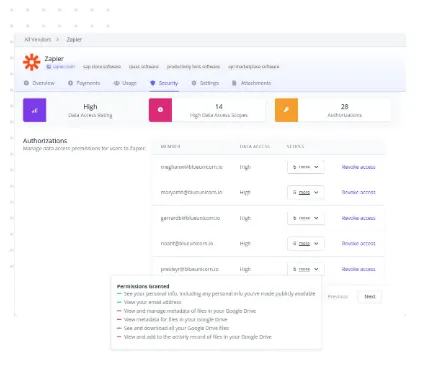The width and height of the screenshot is (421, 390).
Task: Click 'See your personal info' permission line
Action: (219, 294)
